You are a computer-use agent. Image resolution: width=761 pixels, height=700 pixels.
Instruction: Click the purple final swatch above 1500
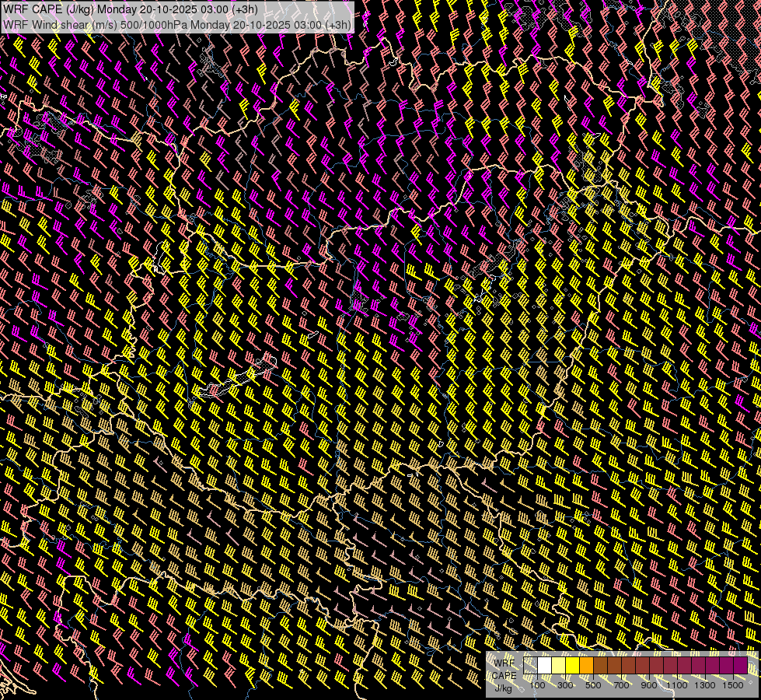click(741, 666)
